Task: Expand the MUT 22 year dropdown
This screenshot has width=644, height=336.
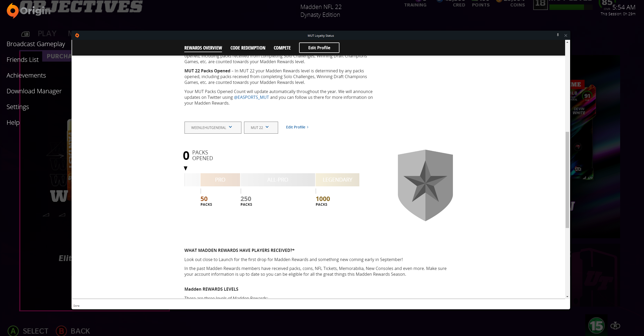Action: (x=261, y=128)
